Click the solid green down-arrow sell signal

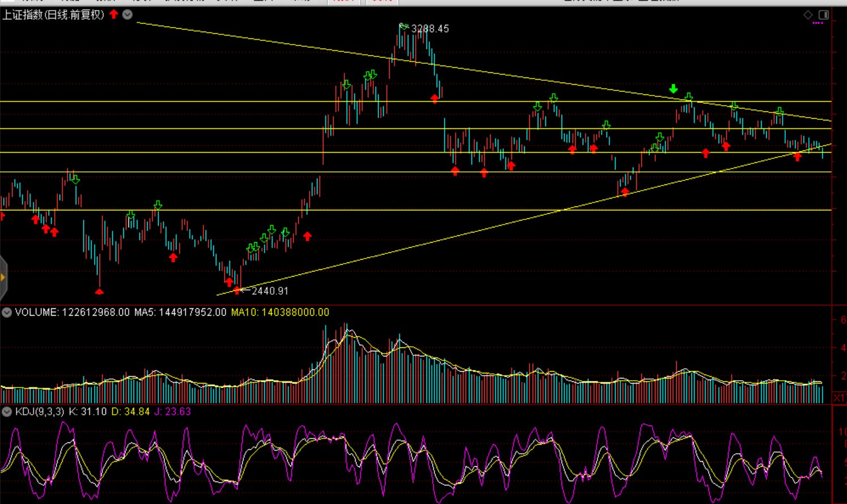pyautogui.click(x=673, y=89)
